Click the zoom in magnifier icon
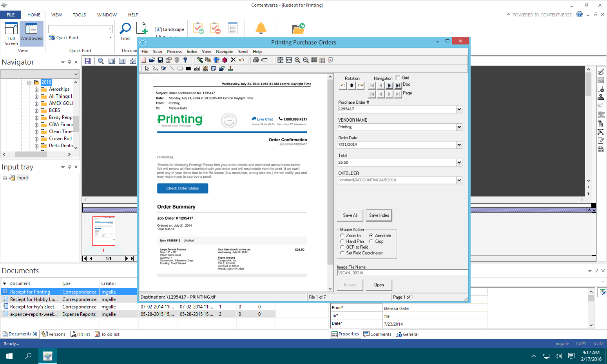 pos(297,60)
